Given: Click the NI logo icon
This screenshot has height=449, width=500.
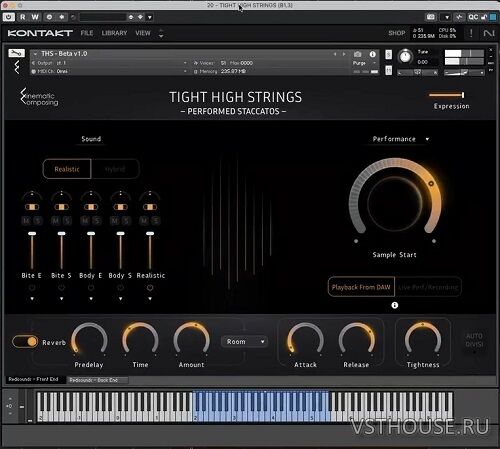Looking at the screenshot, I should pyautogui.click(x=489, y=33).
